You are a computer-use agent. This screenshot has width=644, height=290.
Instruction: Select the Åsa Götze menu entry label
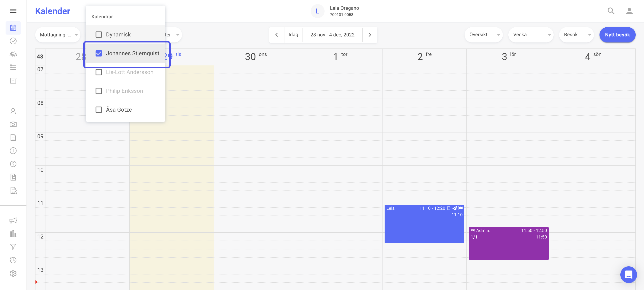[x=119, y=110]
